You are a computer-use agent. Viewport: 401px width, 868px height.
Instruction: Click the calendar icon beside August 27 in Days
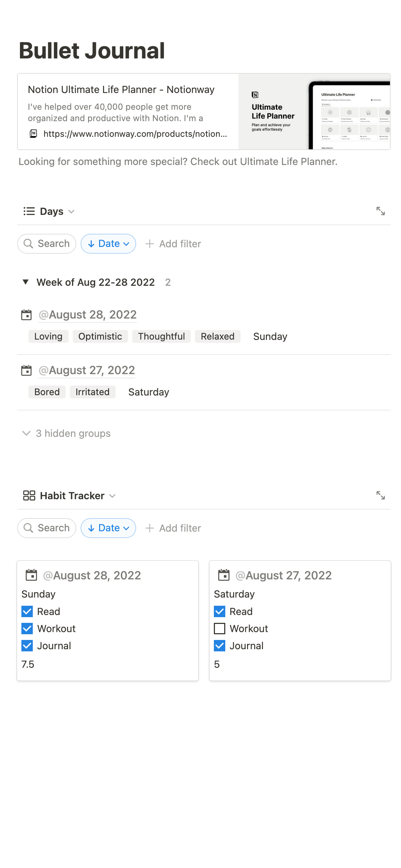(26, 371)
